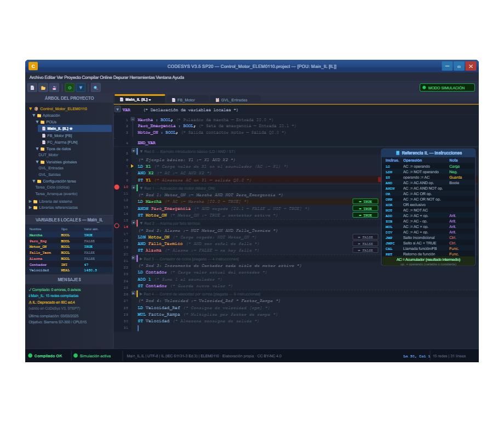Image resolution: width=504 pixels, height=422 pixels.
Task: Click the purple Red 3 network color bar
Action: coord(138,258)
